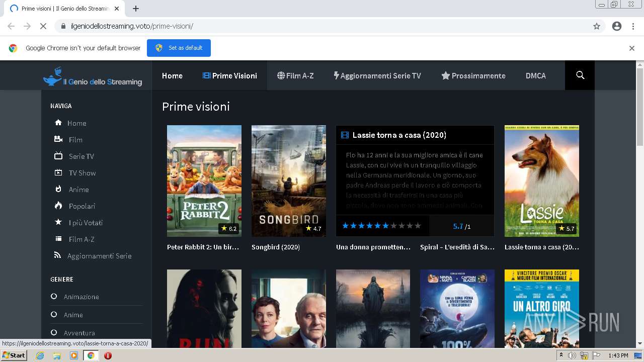Click the Serie TV television icon
644x362 pixels.
58,156
